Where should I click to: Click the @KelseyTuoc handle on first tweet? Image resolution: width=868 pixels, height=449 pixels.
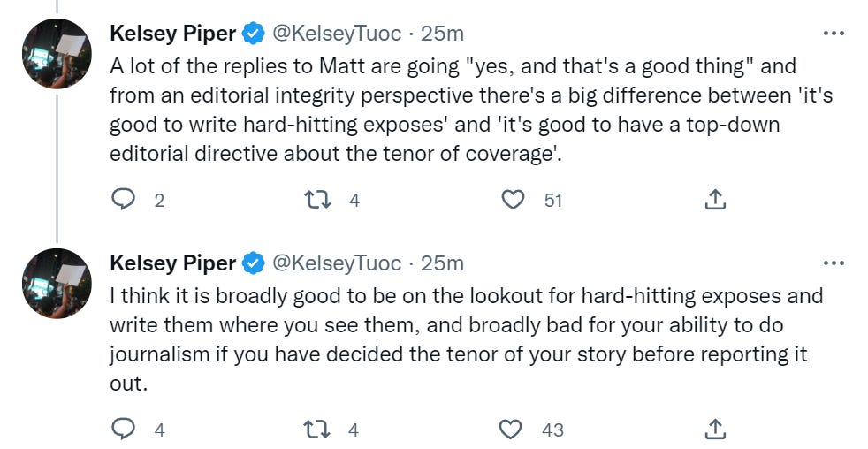point(336,34)
